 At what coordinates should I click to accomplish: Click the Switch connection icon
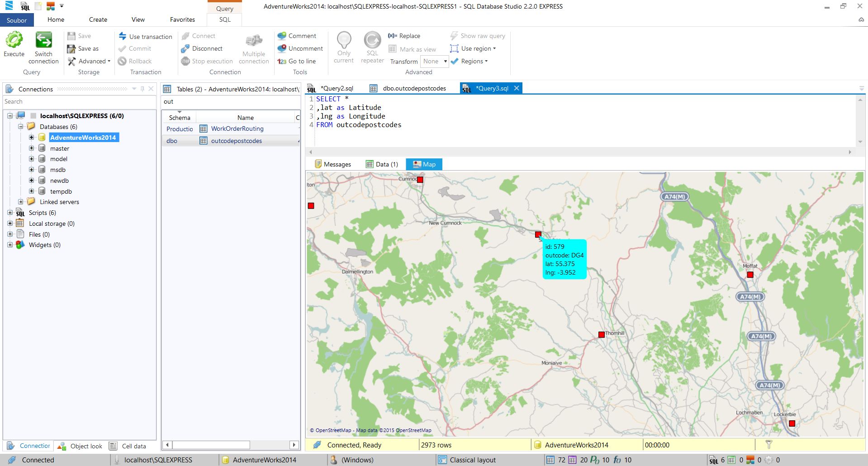click(x=43, y=40)
